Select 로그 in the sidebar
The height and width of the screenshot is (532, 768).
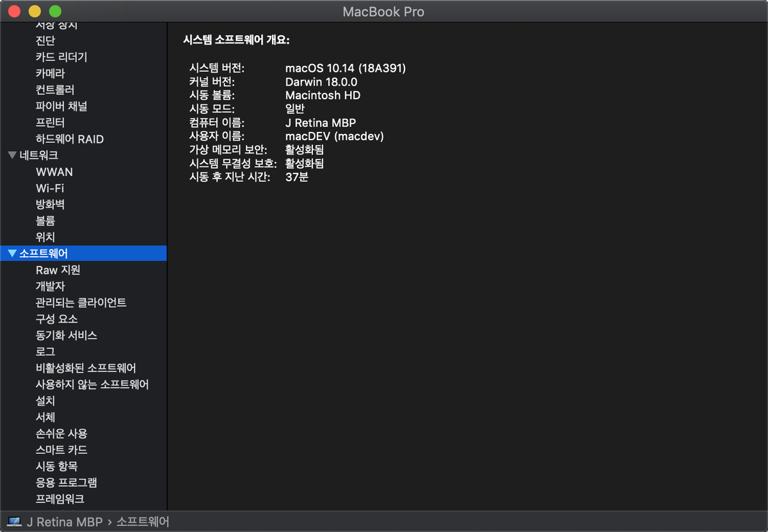(x=45, y=351)
